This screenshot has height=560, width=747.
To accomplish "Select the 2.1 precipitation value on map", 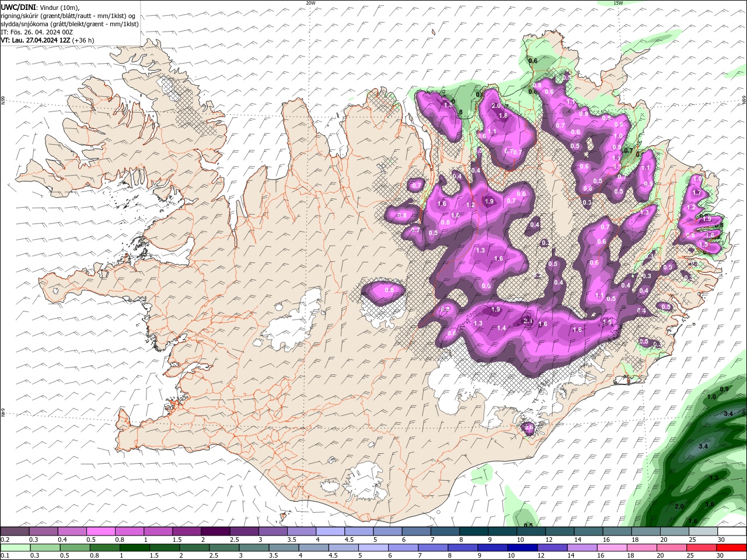I will (528, 321).
